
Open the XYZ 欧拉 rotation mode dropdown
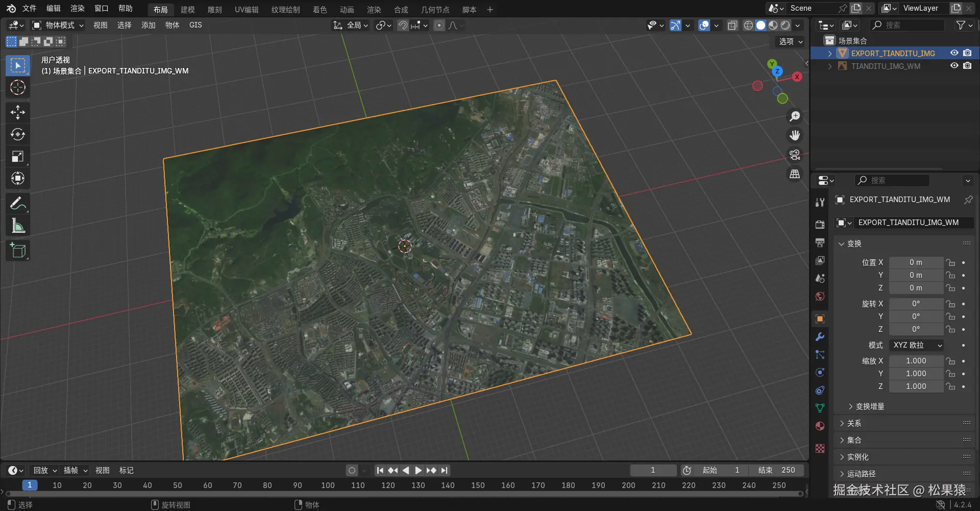click(917, 345)
